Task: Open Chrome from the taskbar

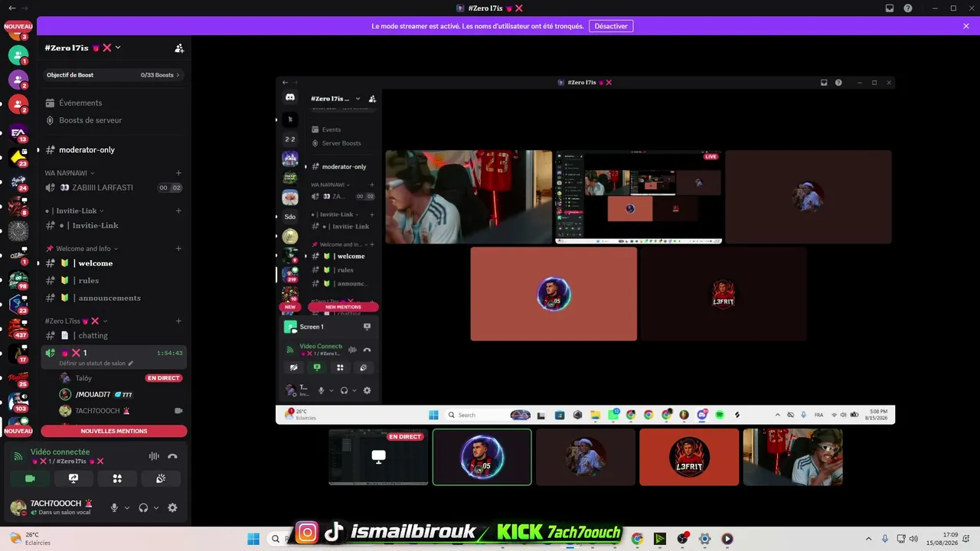Action: click(x=637, y=539)
